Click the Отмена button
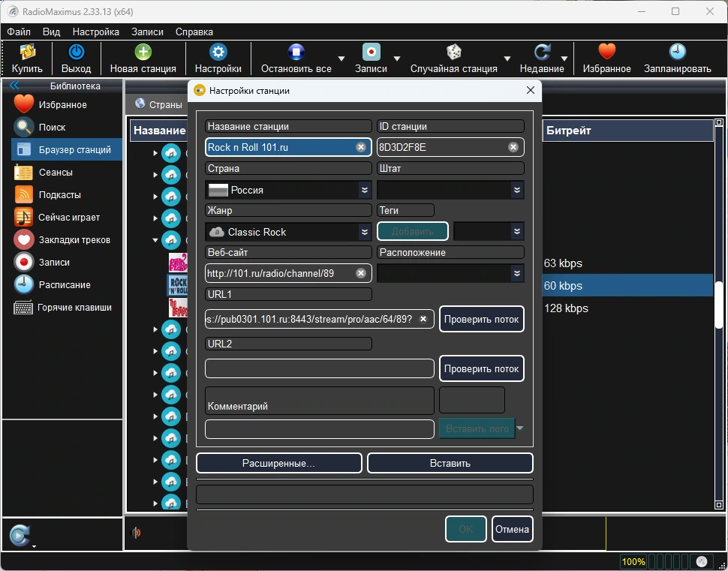This screenshot has height=571, width=728. [512, 529]
